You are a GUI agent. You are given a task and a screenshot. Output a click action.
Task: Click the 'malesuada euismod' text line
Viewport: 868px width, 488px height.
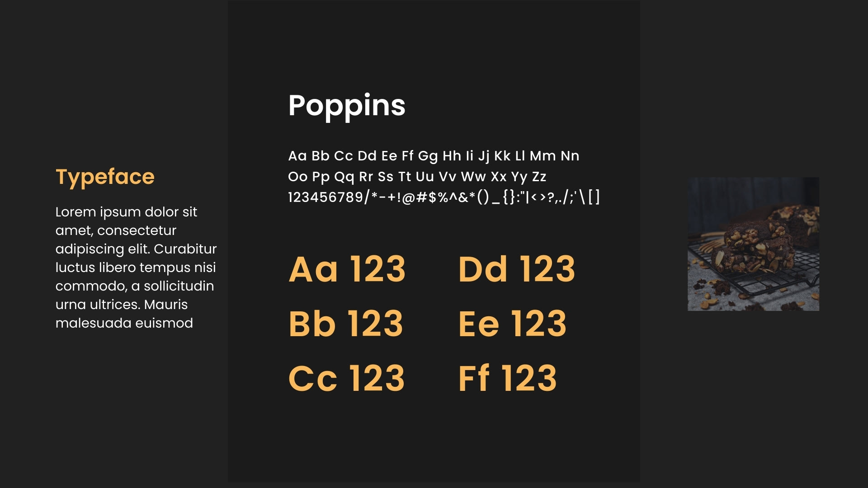[x=124, y=323]
